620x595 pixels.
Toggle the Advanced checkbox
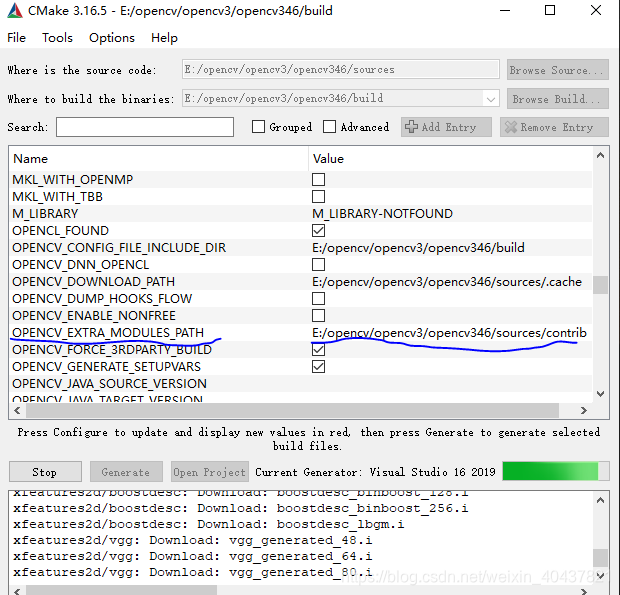tap(329, 127)
